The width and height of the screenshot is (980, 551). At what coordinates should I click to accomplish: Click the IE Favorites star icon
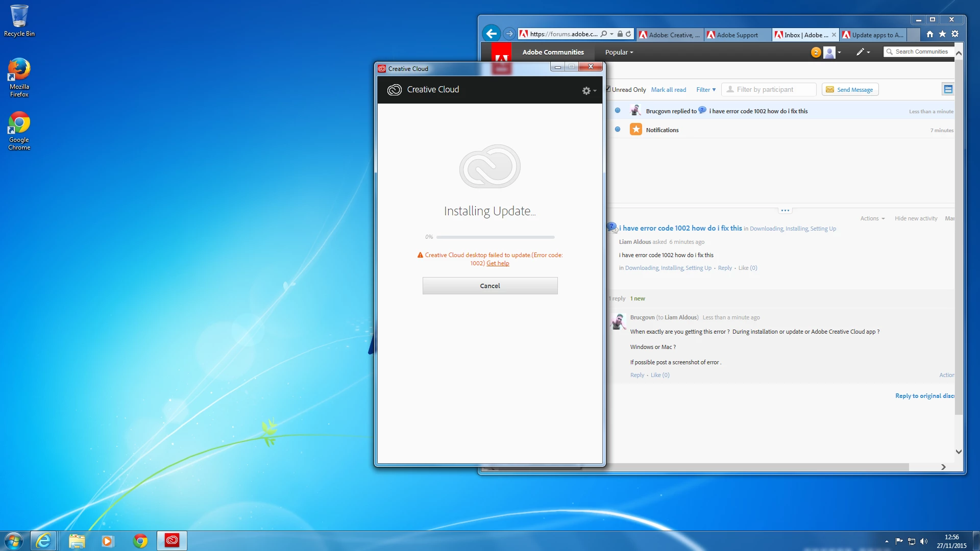[942, 34]
